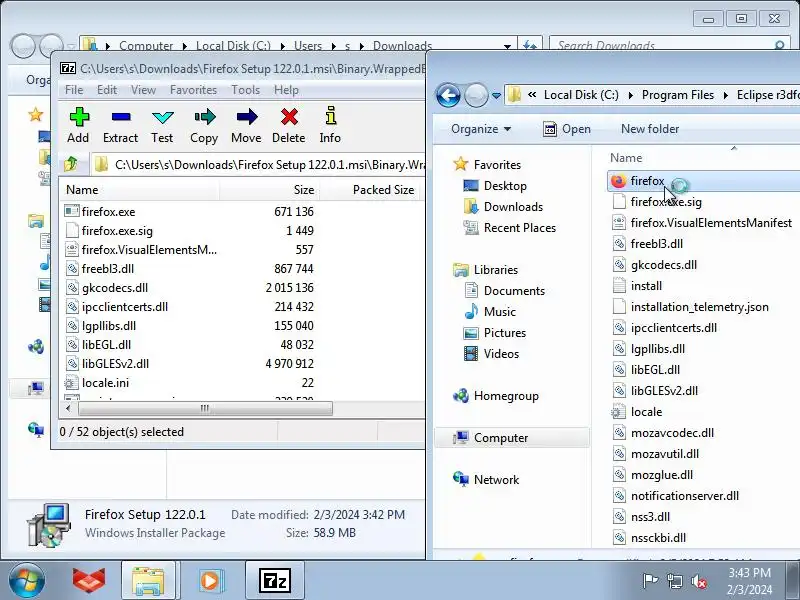Open Pictures library in the navigation pane
Screen dimensions: 800x600
click(x=495, y=333)
